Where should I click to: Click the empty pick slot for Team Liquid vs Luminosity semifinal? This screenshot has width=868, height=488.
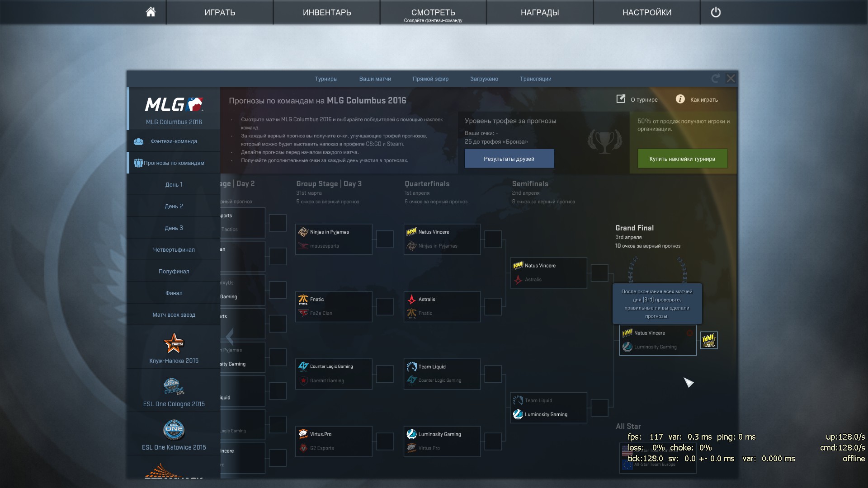click(599, 408)
